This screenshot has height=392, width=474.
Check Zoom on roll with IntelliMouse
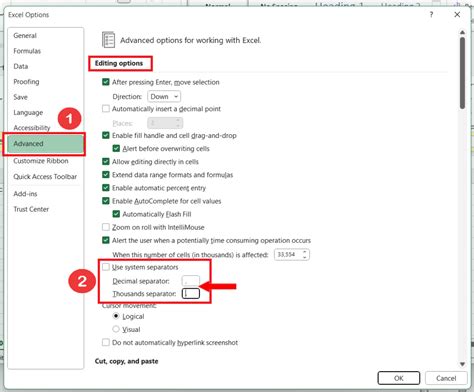pyautogui.click(x=106, y=227)
